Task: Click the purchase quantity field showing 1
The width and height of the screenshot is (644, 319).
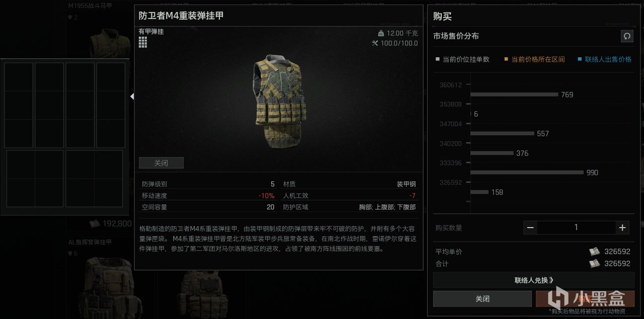Action: [576, 228]
